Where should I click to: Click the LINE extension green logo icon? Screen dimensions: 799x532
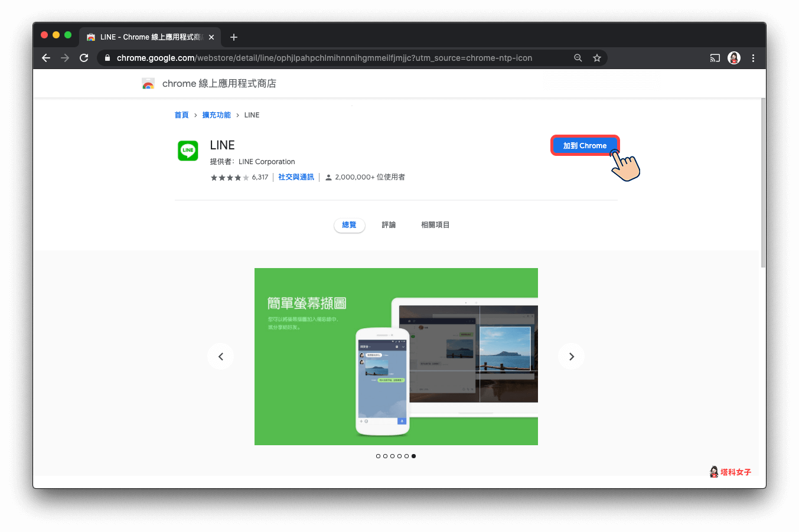pyautogui.click(x=187, y=151)
